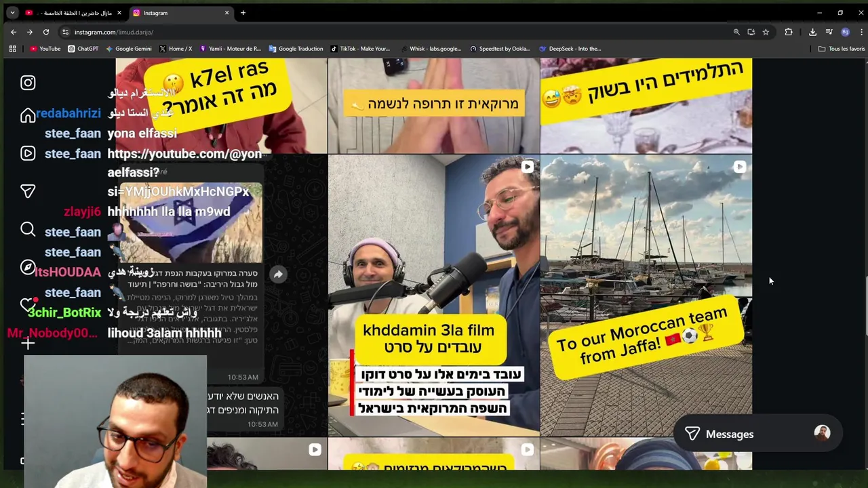This screenshot has width=868, height=488.
Task: Open the ChatGPT bookmark
Action: tap(83, 49)
